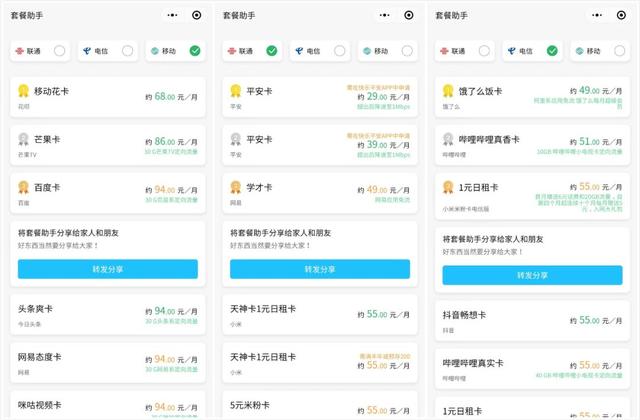
Task: Open the three-dot menu on left screen
Action: (172, 15)
